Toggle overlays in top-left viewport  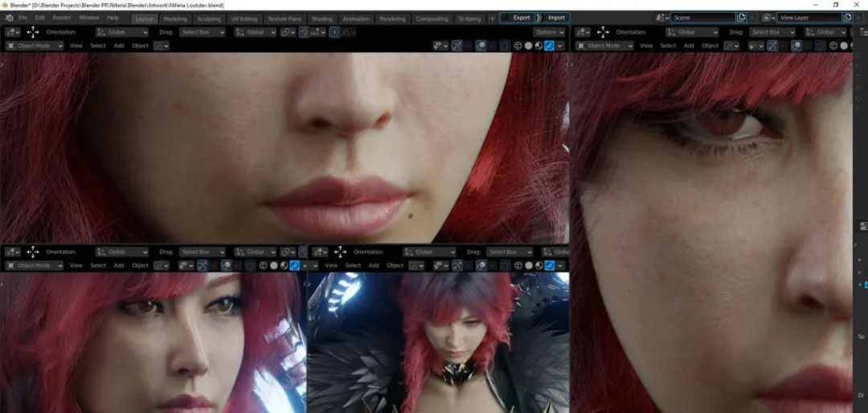[x=481, y=45]
